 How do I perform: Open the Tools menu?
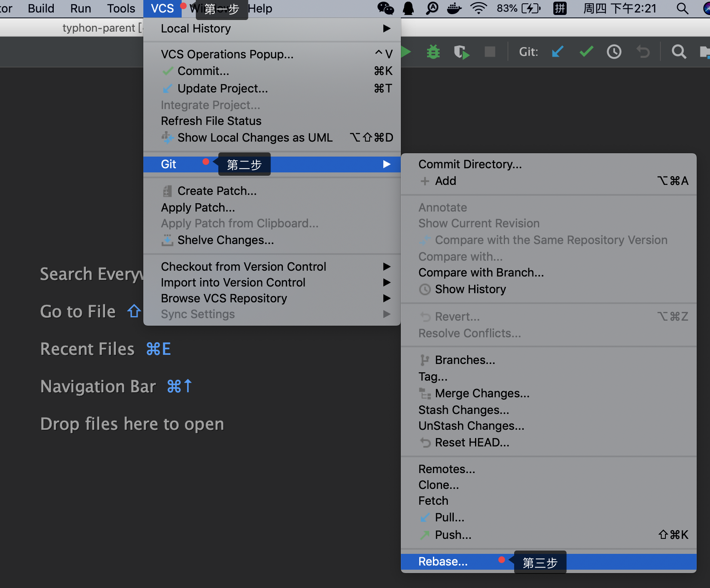coord(121,8)
